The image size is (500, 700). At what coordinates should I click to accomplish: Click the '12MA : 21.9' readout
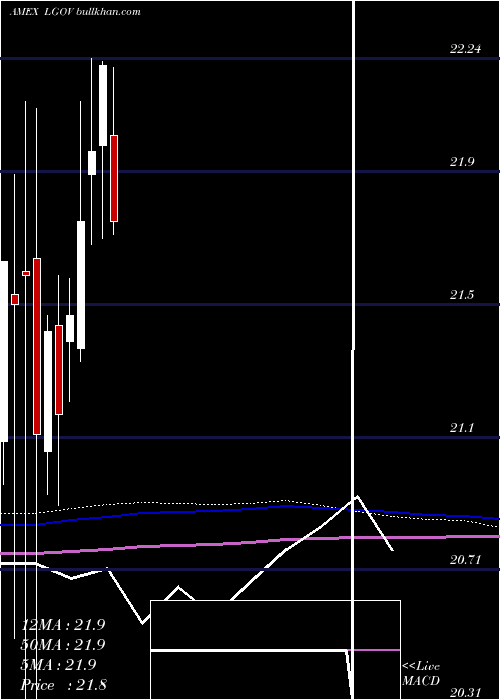click(x=63, y=625)
